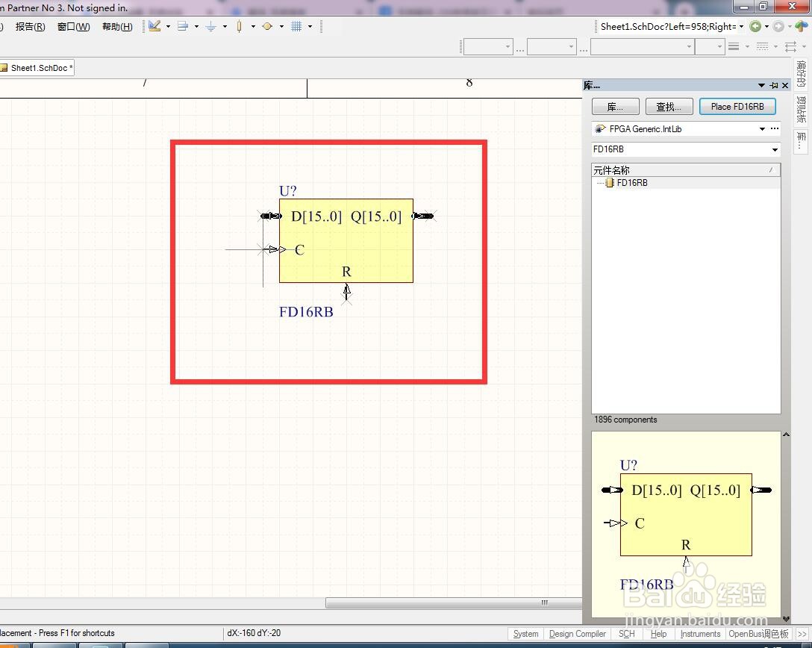Open the second empty filter combo box
The height and width of the screenshot is (648, 812).
pos(552,46)
